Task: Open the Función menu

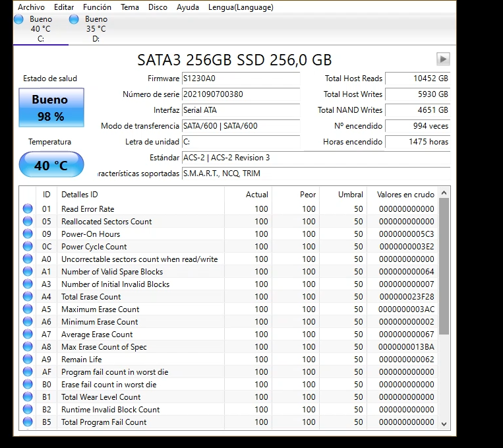Action: click(x=97, y=7)
